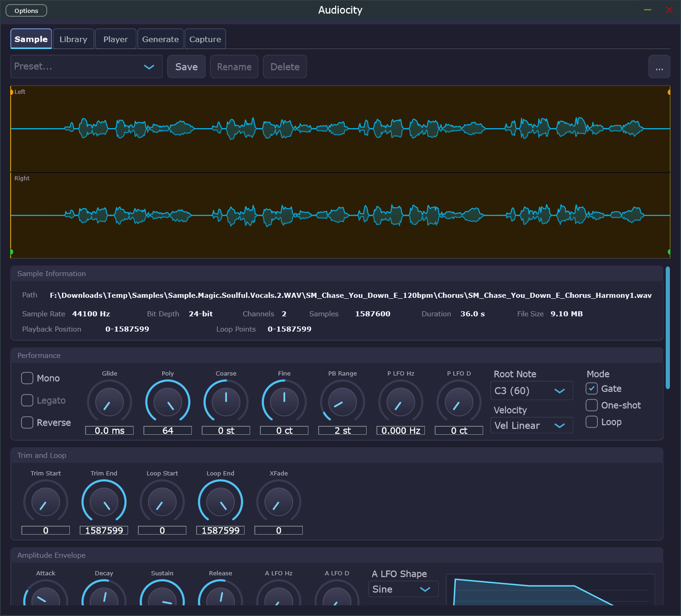This screenshot has height=616, width=681.
Task: Click the Left channel waveform
Action: point(340,129)
